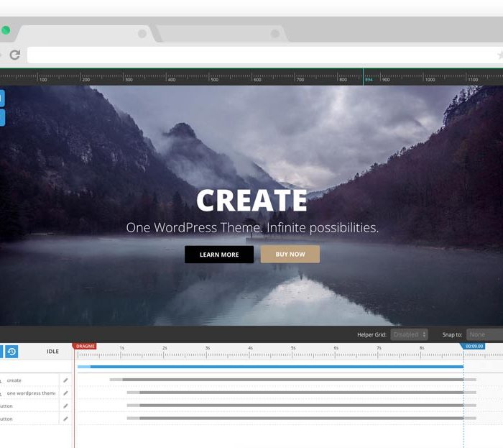Select the create layer row
Image resolution: width=503 pixels, height=448 pixels.
click(29, 380)
